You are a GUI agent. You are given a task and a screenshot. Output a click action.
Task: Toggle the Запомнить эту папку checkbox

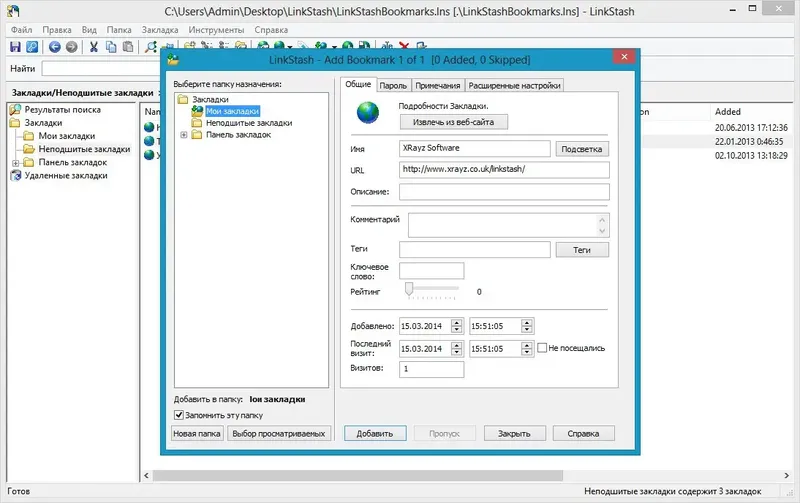tap(179, 415)
